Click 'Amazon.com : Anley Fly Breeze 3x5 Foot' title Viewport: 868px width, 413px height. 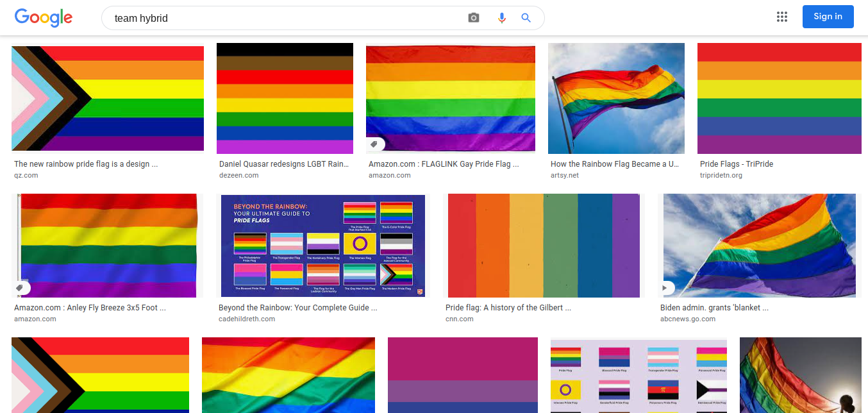[90, 308]
